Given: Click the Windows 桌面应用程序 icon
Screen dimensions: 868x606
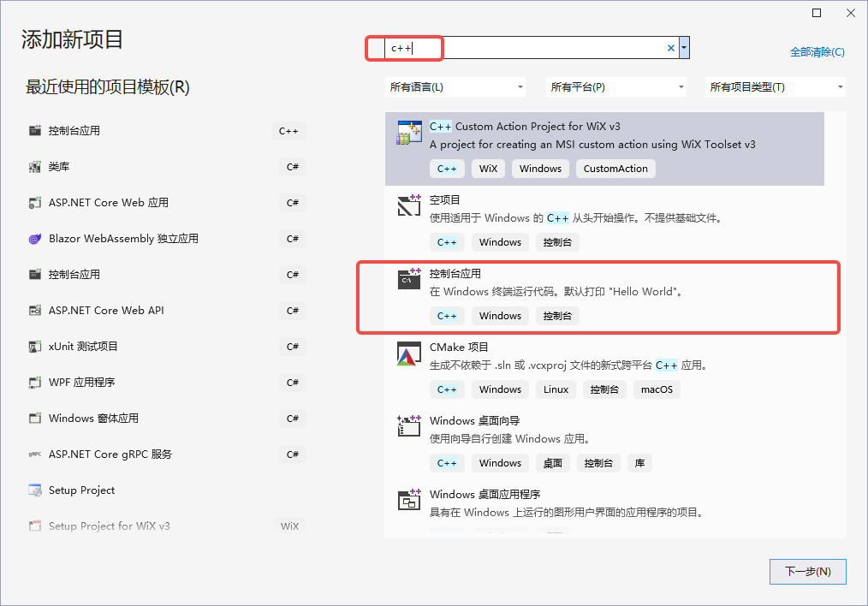Looking at the screenshot, I should pyautogui.click(x=409, y=500).
